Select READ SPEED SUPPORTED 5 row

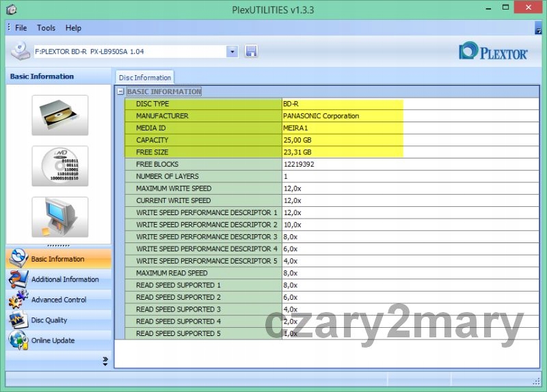[x=332, y=333]
